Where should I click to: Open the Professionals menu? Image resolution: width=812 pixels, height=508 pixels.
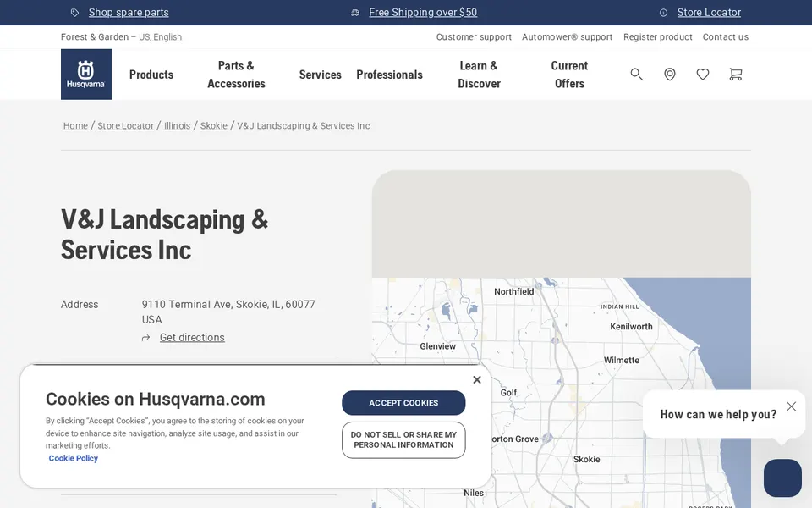[x=389, y=75]
